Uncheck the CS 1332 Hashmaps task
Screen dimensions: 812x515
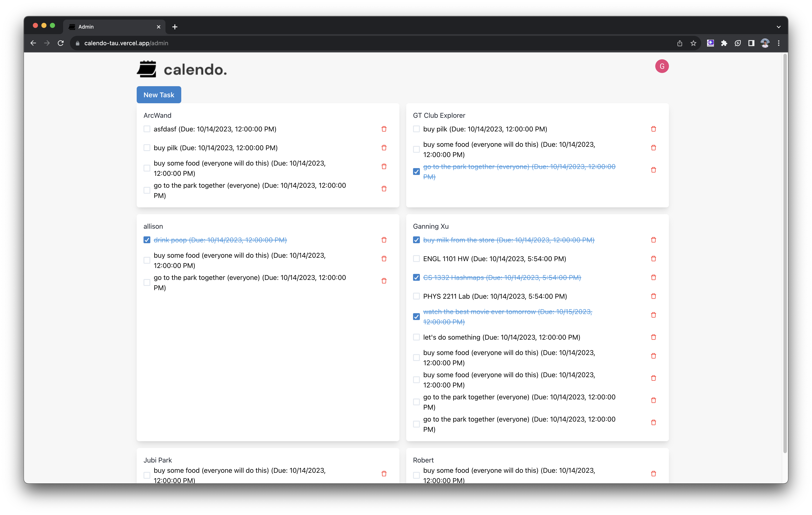[416, 277]
